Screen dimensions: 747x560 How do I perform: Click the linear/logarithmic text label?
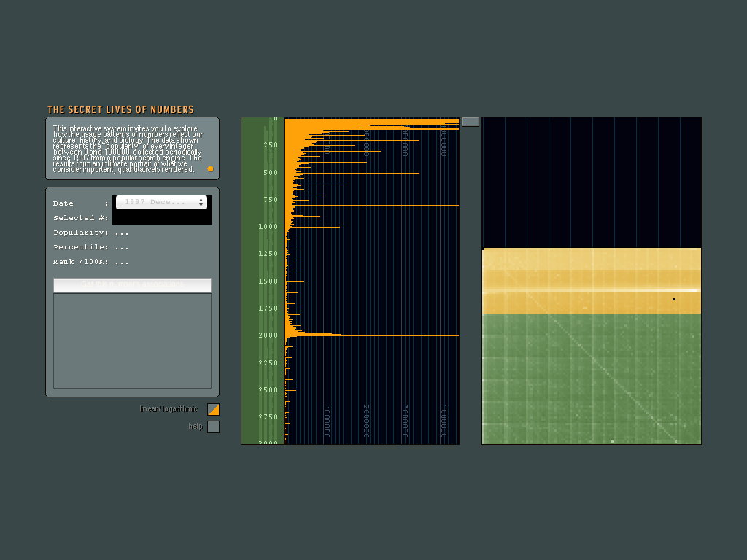pos(169,409)
